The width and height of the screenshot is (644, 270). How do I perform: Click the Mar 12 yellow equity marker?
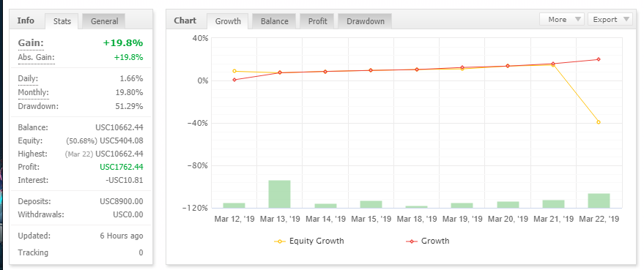point(234,71)
